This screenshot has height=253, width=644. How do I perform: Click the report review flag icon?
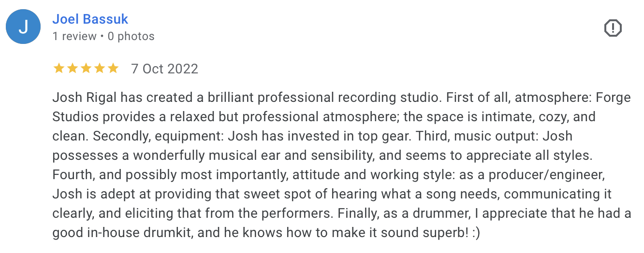(613, 28)
